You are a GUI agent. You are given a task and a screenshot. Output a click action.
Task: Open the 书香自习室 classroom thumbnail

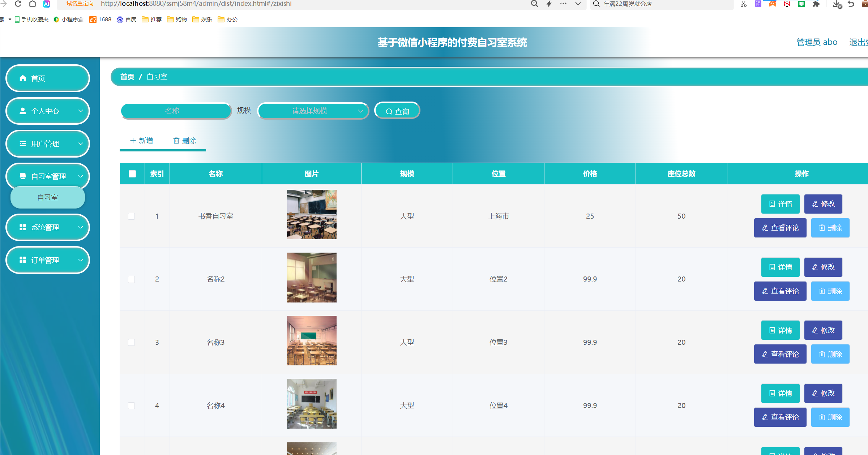(312, 215)
